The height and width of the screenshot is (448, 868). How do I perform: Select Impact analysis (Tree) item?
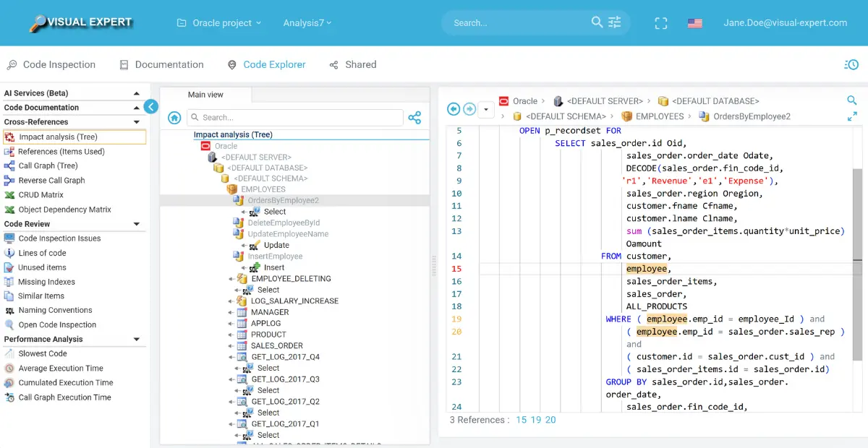(x=74, y=137)
